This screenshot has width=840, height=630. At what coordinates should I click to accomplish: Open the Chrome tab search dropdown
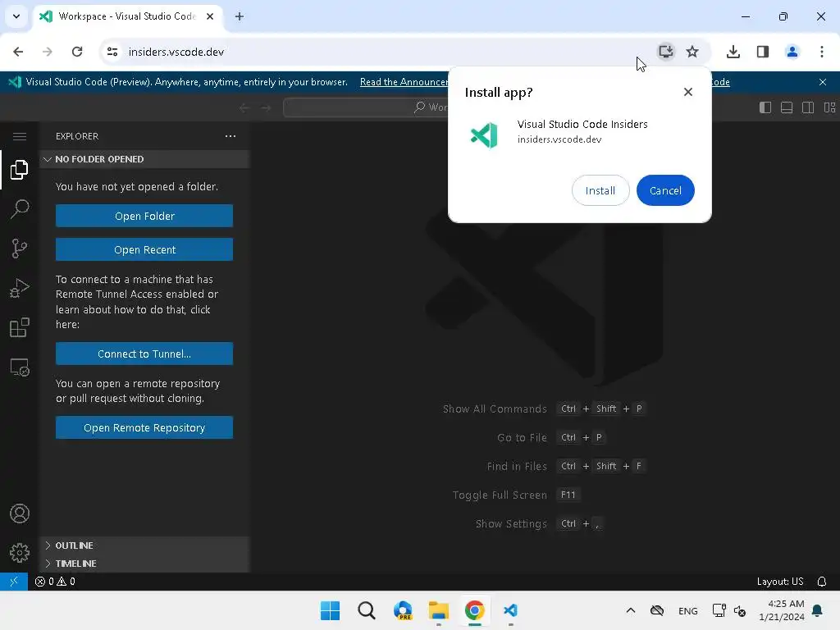click(16, 16)
